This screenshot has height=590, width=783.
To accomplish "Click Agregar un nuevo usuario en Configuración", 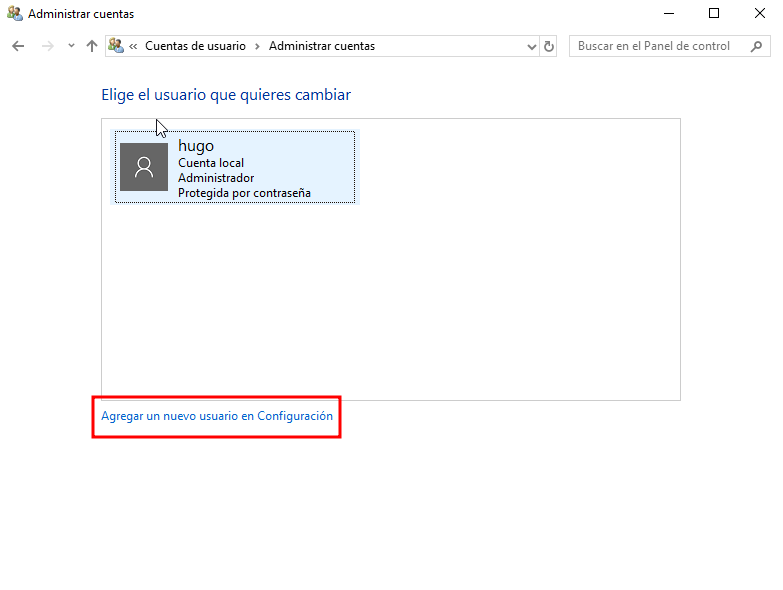I will 217,416.
